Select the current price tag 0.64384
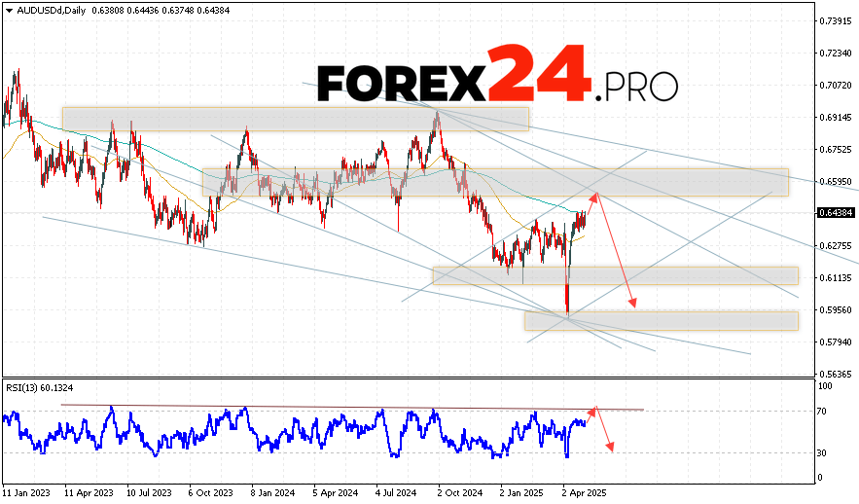Image resolution: width=859 pixels, height=504 pixels. coord(836,213)
